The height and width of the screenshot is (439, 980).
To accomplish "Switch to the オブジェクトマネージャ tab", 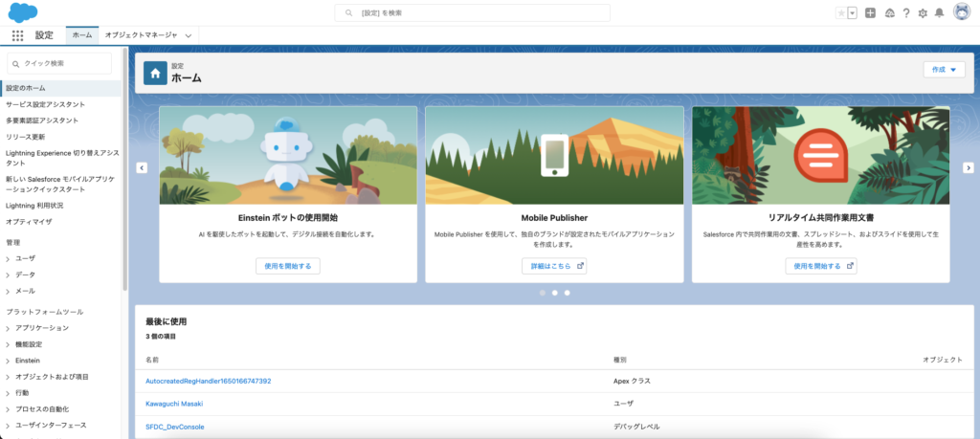I will point(141,34).
